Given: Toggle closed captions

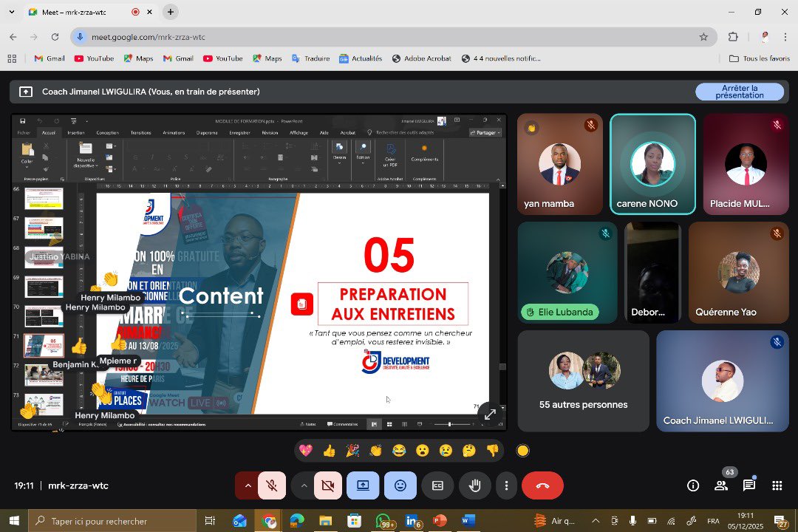Looking at the screenshot, I should 437,485.
